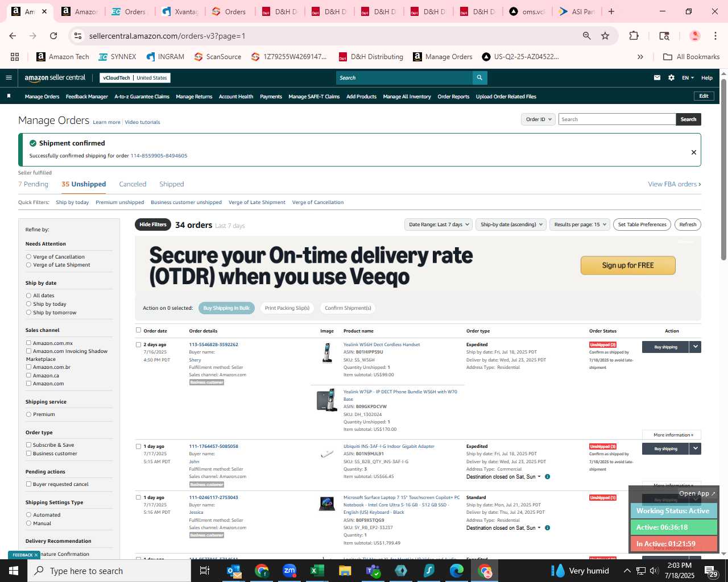Click the Refresh orders button
The image size is (728, 582).
(x=688, y=225)
